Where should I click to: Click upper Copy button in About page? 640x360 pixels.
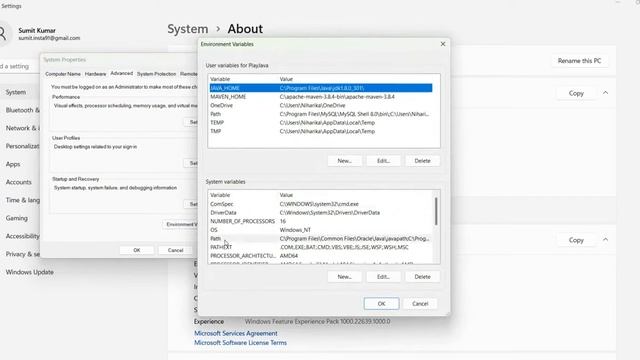(576, 93)
